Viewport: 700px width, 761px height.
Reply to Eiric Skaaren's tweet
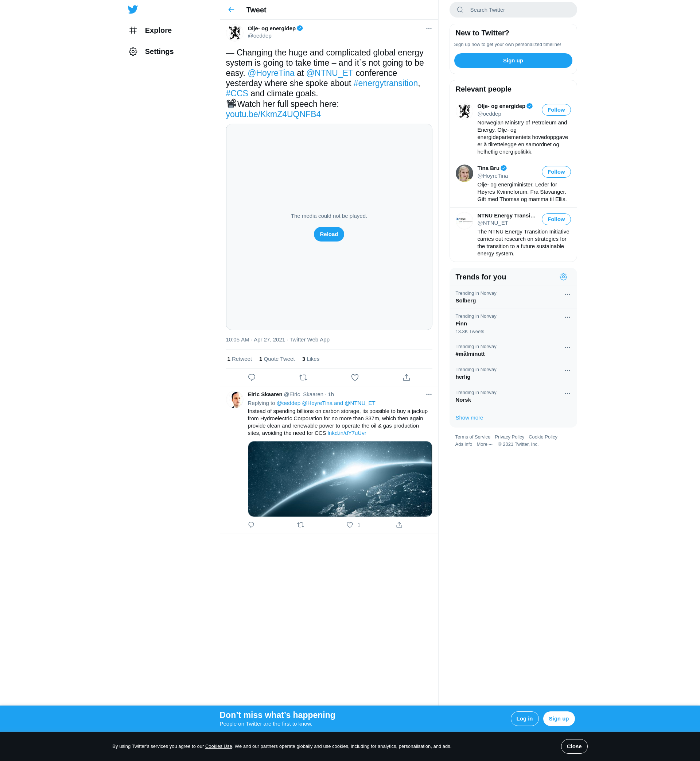[251, 525]
